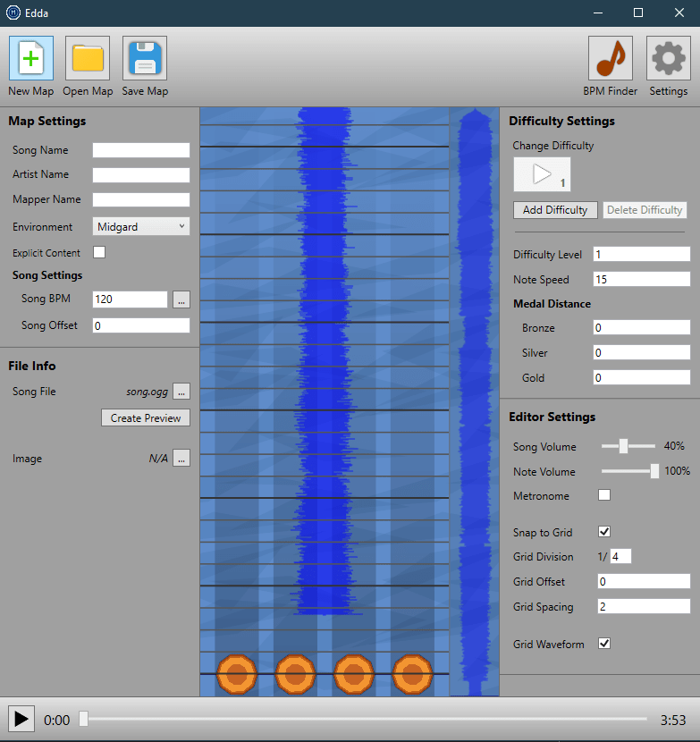Click the Artist Name input field

coord(141,175)
